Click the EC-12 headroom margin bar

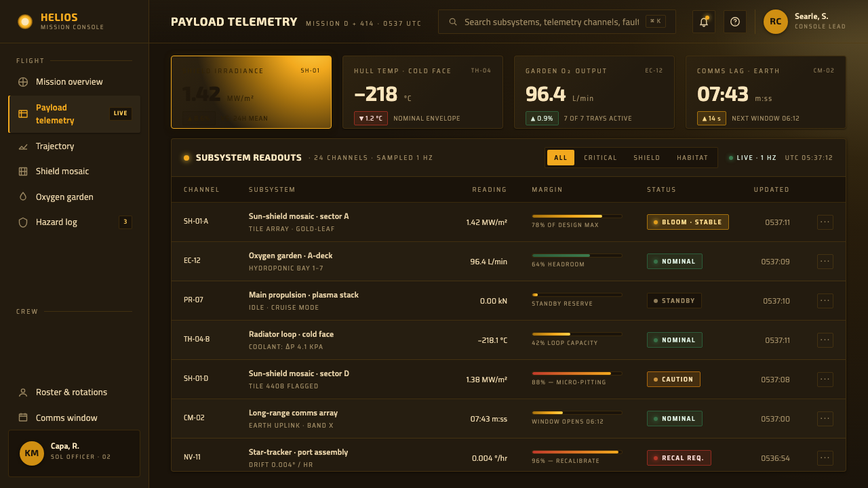[x=576, y=256]
